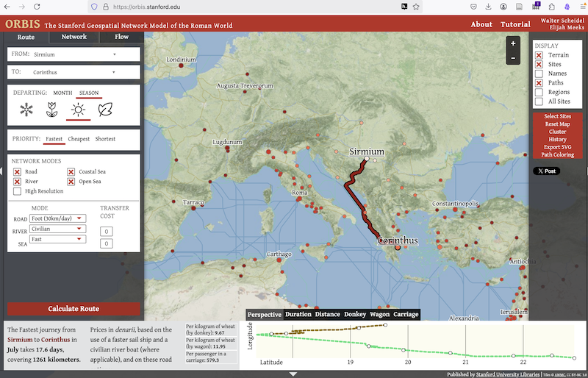Open the FROM Sirmium dropdown
Image resolution: width=588 pixels, height=378 pixels.
coord(74,54)
